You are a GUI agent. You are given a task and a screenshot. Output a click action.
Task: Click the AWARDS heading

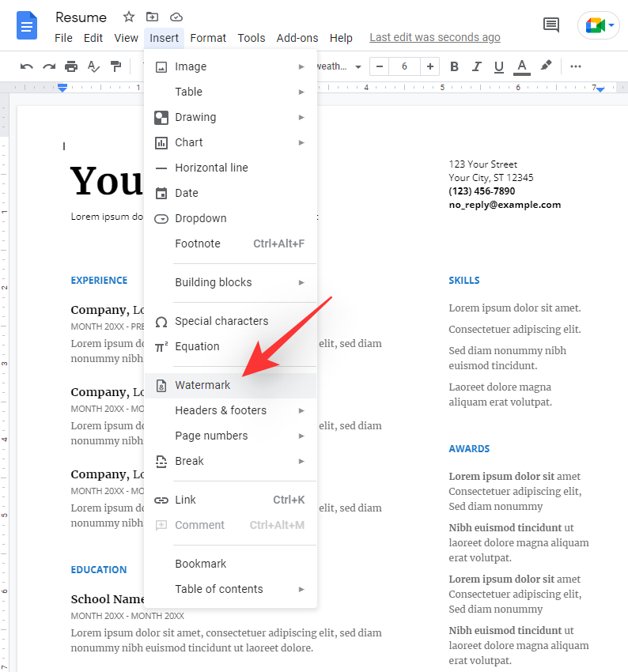(469, 449)
